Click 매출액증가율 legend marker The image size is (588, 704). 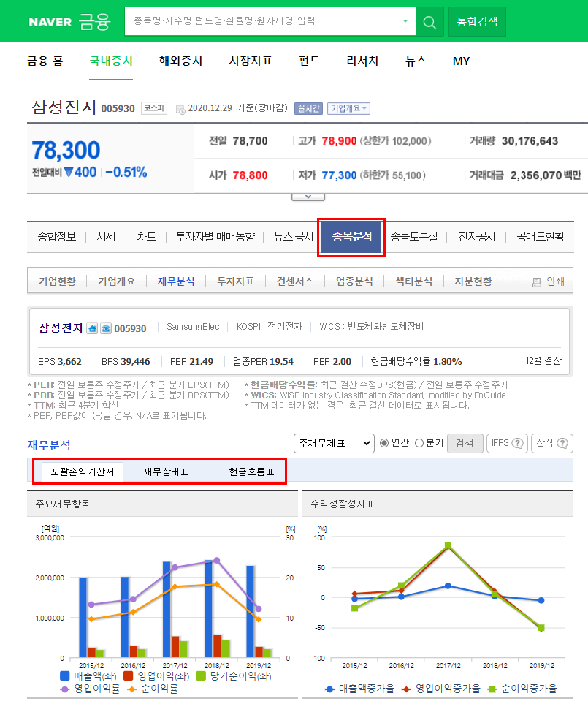pos(329,689)
